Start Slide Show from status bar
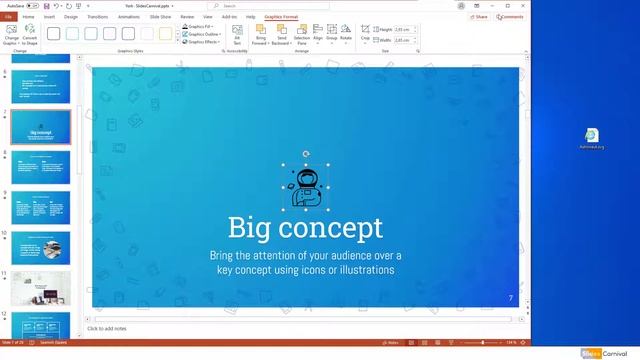640x360 pixels. point(451,342)
